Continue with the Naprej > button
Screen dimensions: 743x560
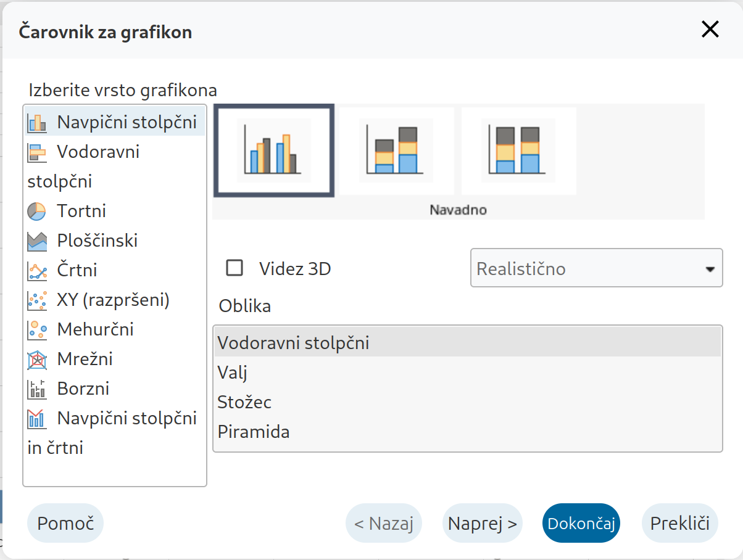coord(483,523)
